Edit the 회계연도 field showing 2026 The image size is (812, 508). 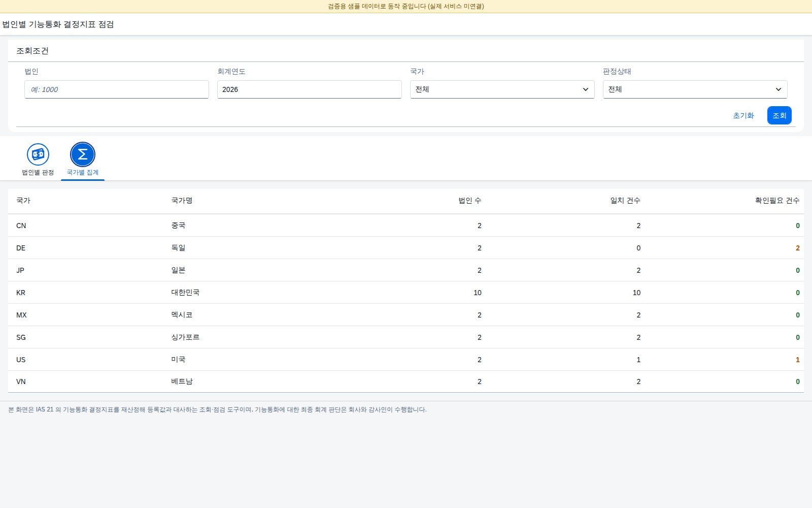(x=310, y=89)
